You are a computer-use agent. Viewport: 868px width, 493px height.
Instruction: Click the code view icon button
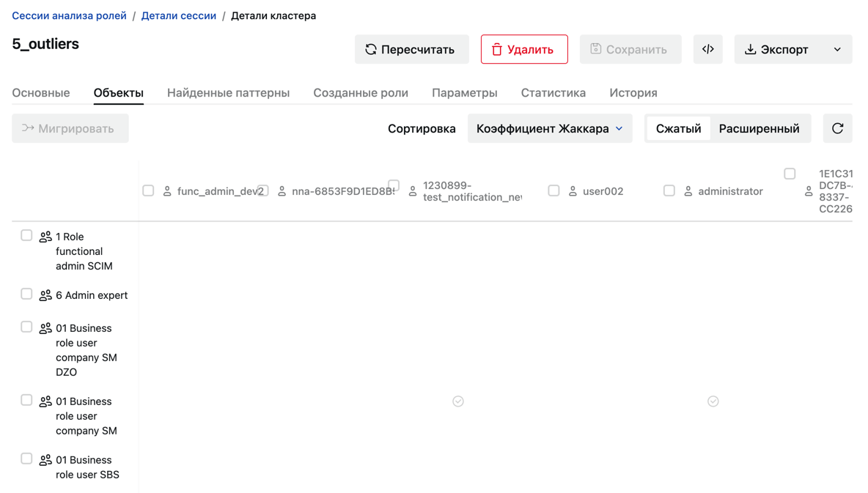pos(707,49)
